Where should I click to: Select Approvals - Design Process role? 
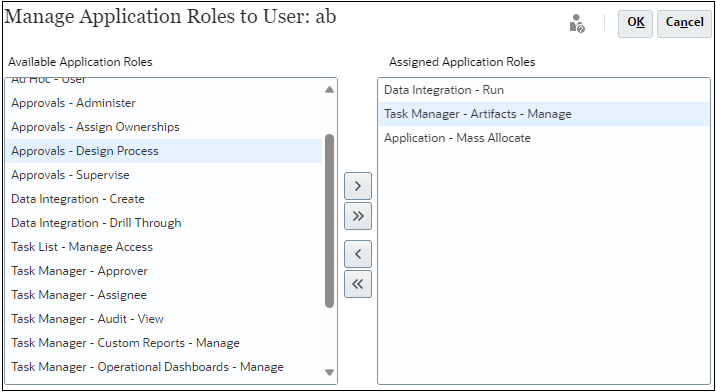pos(164,151)
